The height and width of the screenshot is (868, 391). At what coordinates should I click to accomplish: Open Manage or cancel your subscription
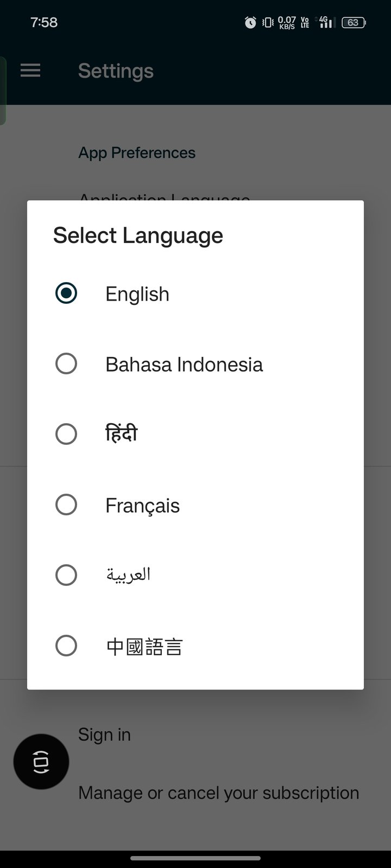[218, 793]
